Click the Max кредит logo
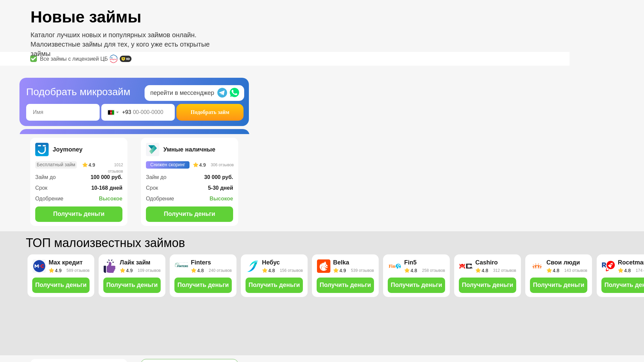The image size is (644, 362). (x=39, y=266)
